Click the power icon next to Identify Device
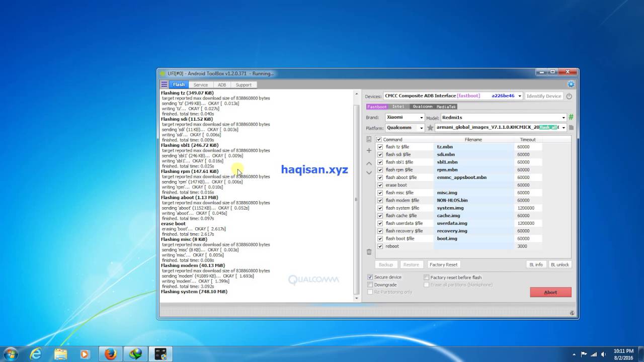This screenshot has width=644, height=362. [569, 96]
